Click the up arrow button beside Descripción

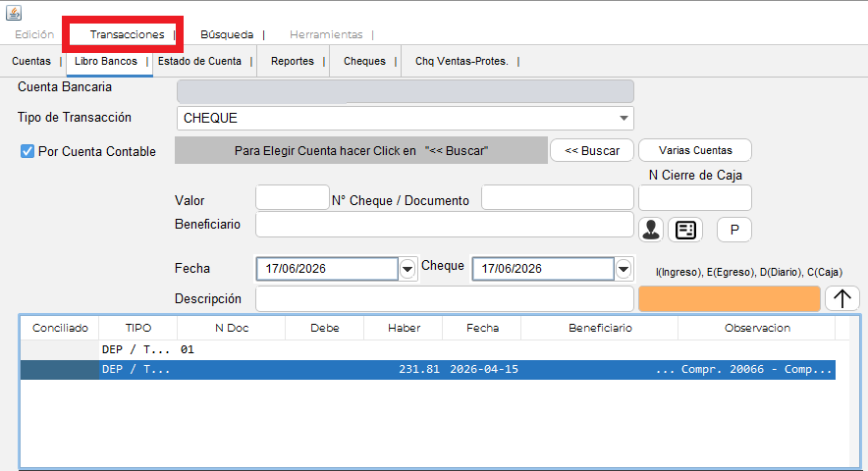pyautogui.click(x=842, y=299)
